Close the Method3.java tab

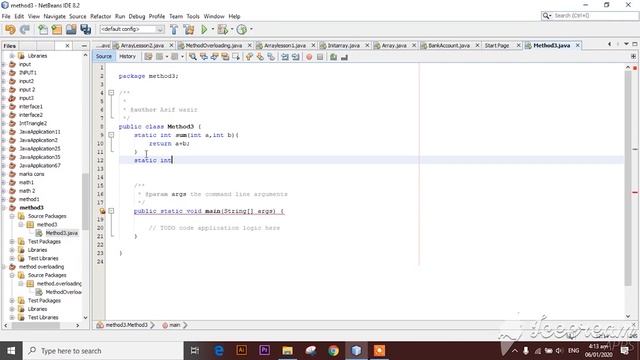(578, 45)
